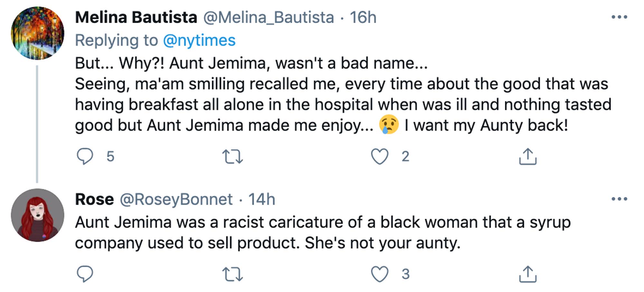Open Rose's display name link
The height and width of the screenshot is (292, 644).
[x=94, y=199]
